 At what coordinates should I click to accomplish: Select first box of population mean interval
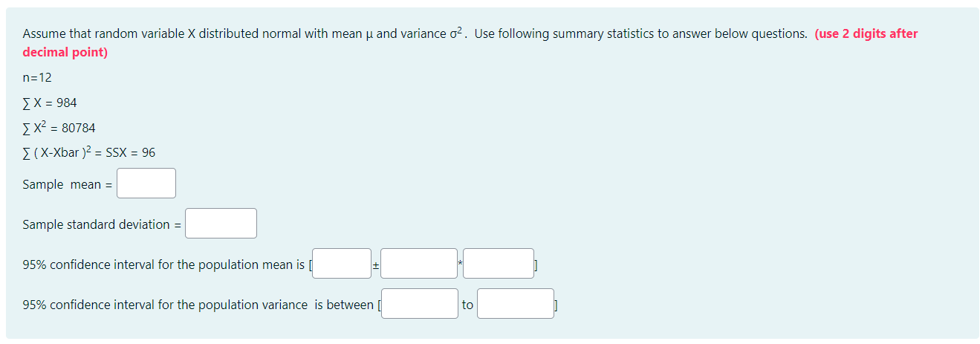click(341, 264)
